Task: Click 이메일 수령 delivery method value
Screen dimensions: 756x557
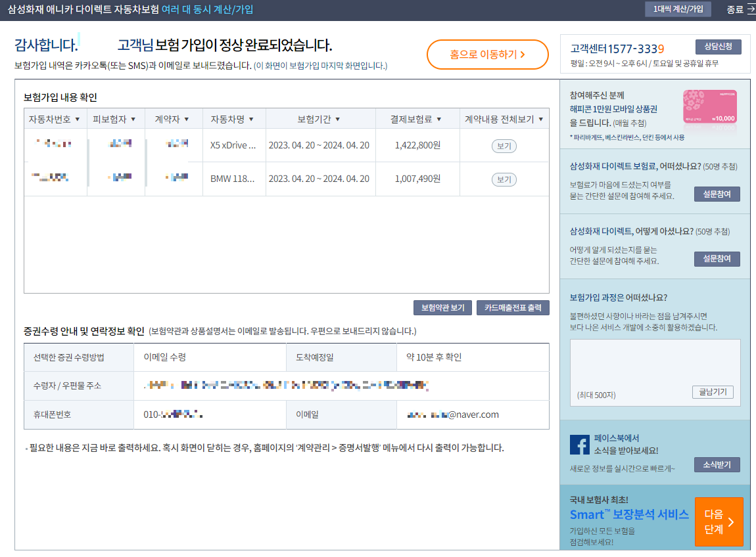Action: coord(165,357)
